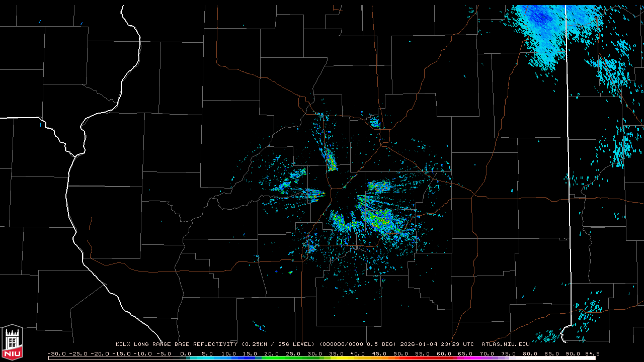
Task: Click the -30.0 scale label
Action: 57,353
